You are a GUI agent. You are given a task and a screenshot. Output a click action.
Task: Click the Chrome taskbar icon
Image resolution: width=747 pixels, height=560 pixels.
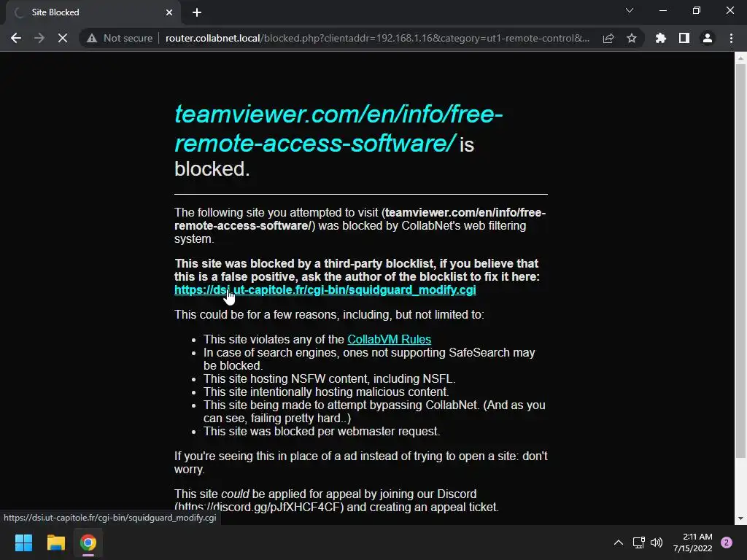click(88, 542)
